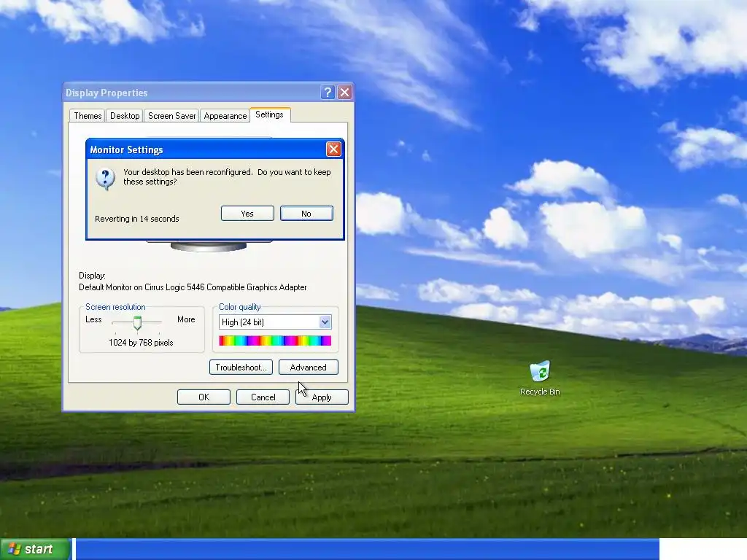Click the 'Less' resolution label
The image size is (747, 560).
(93, 319)
